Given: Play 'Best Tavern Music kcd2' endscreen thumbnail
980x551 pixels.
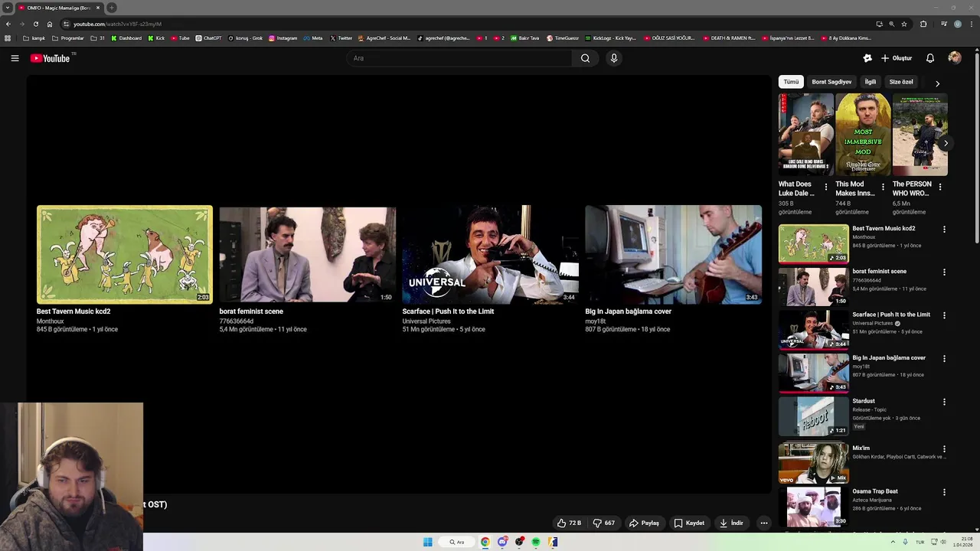Looking at the screenshot, I should click(x=125, y=254).
